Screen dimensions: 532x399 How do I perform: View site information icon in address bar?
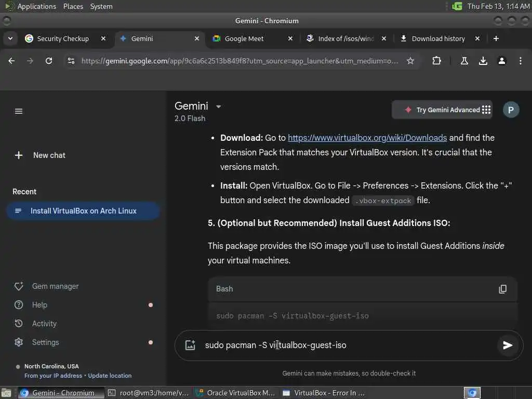click(x=71, y=61)
